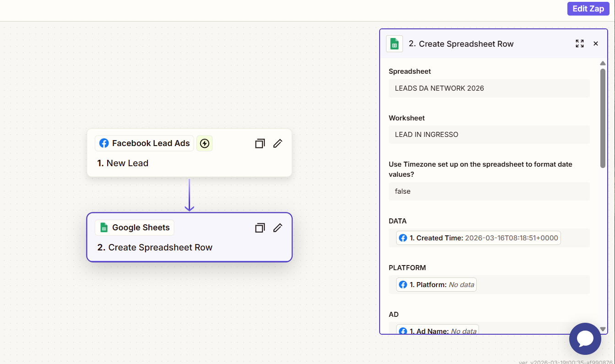Click the AD field label
615x364 pixels.
coord(394,315)
